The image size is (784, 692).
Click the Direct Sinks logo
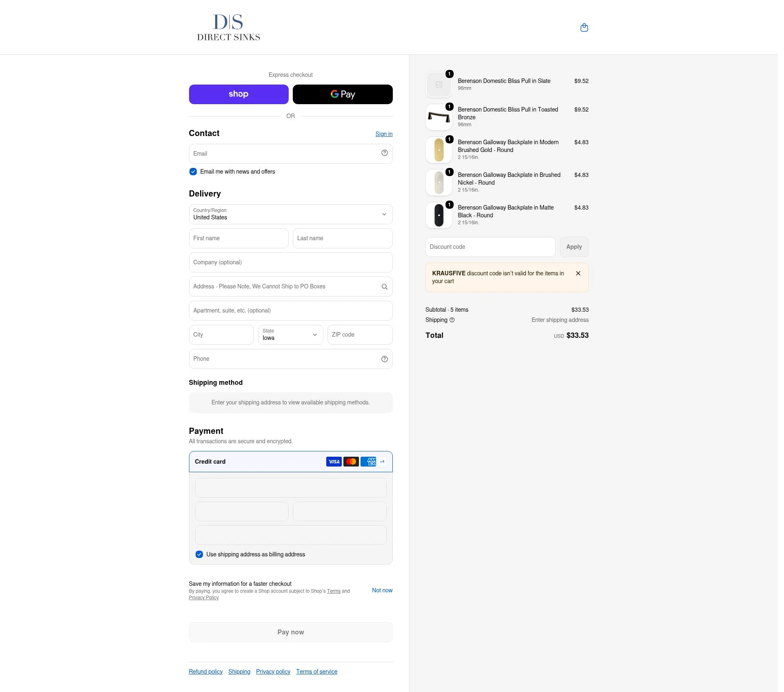229,27
